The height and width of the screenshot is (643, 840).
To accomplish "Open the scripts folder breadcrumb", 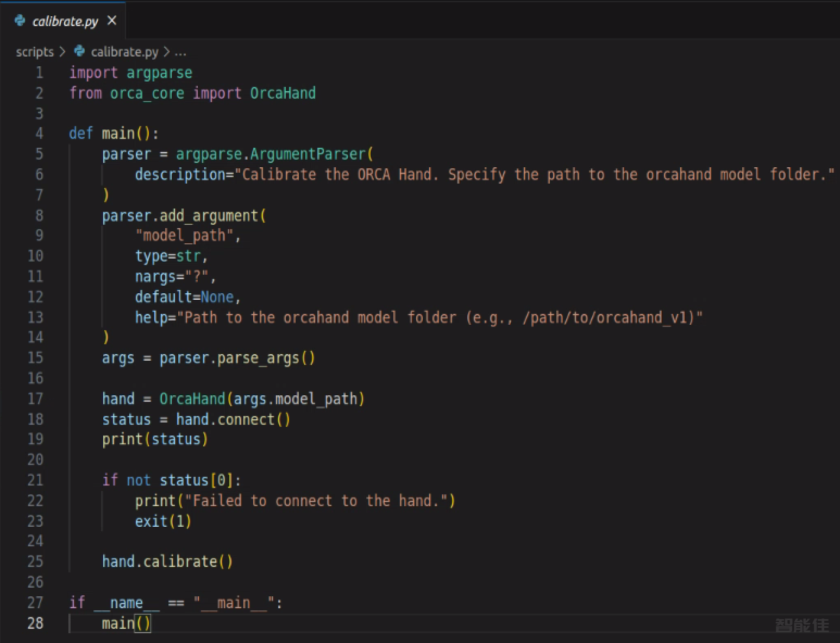I will 35,52.
